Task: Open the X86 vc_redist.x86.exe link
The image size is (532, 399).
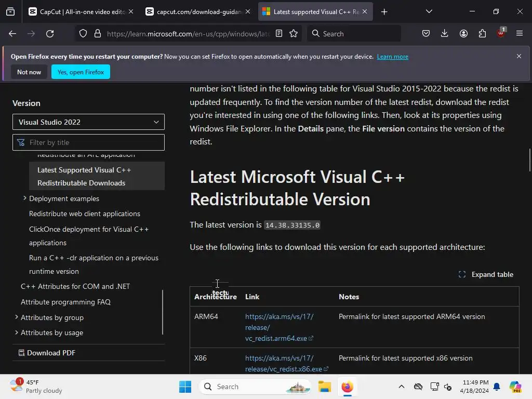Action: coord(287,363)
